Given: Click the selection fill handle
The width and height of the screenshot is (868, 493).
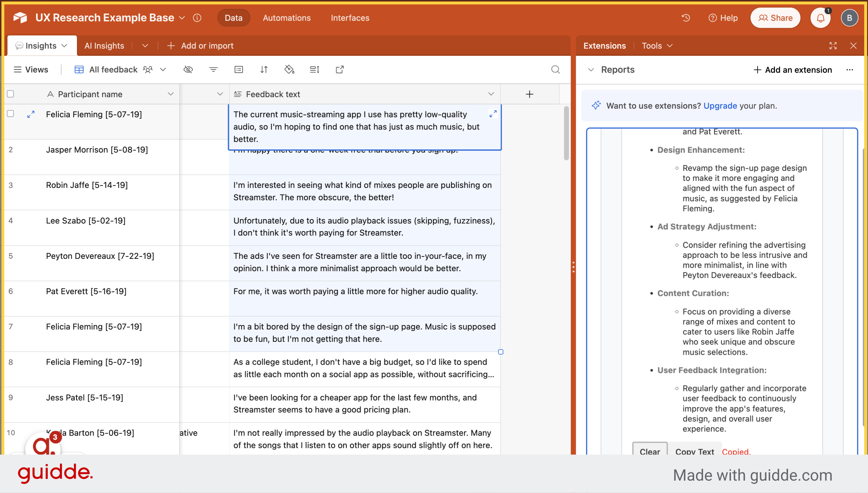Looking at the screenshot, I should [501, 352].
